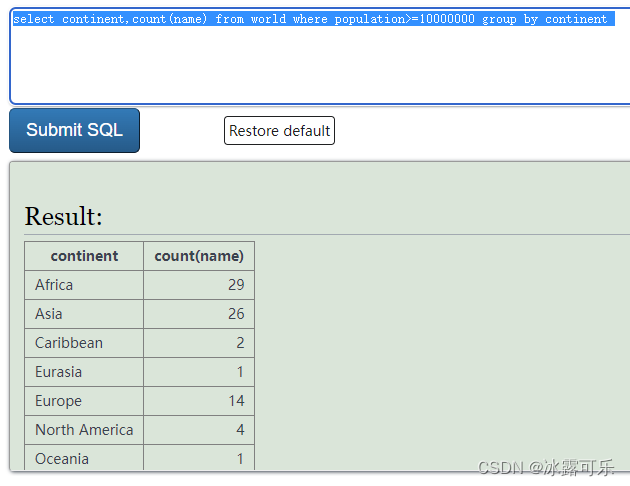Click the 'Africa' cell
630x486 pixels.
click(84, 285)
